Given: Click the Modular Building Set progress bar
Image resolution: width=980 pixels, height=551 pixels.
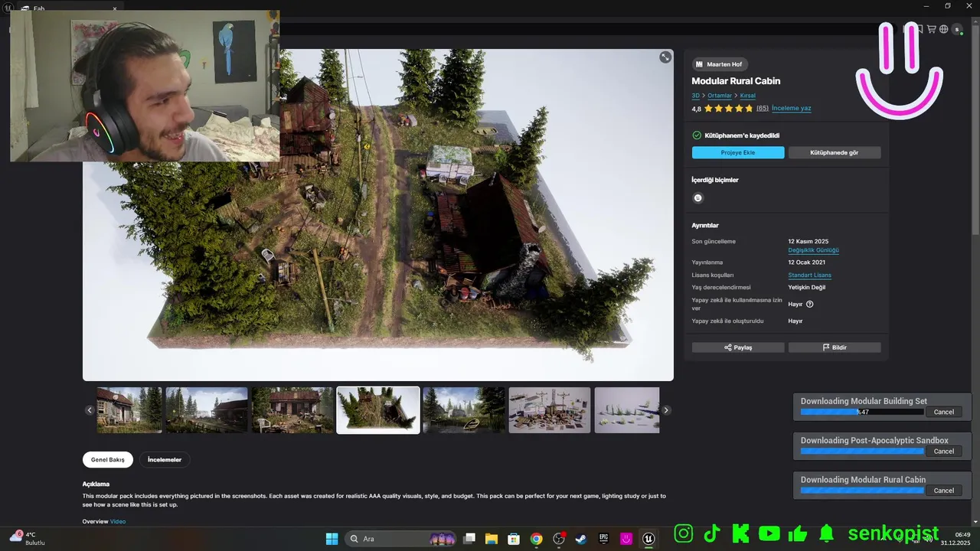Looking at the screenshot, I should [862, 412].
